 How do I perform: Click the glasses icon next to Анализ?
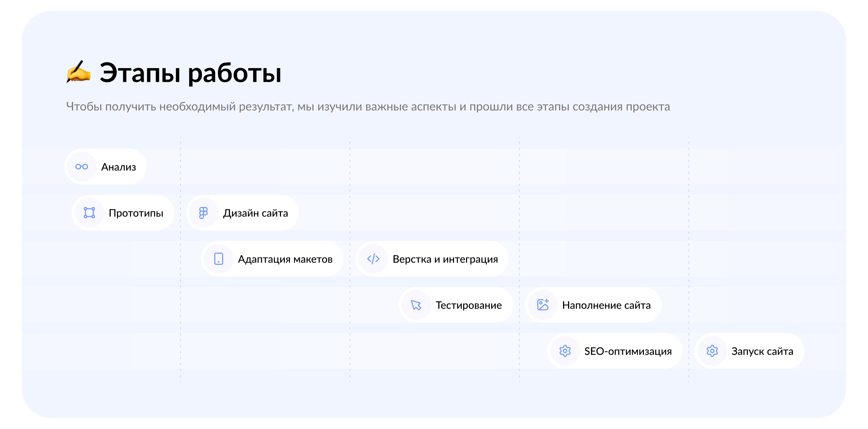point(82,167)
